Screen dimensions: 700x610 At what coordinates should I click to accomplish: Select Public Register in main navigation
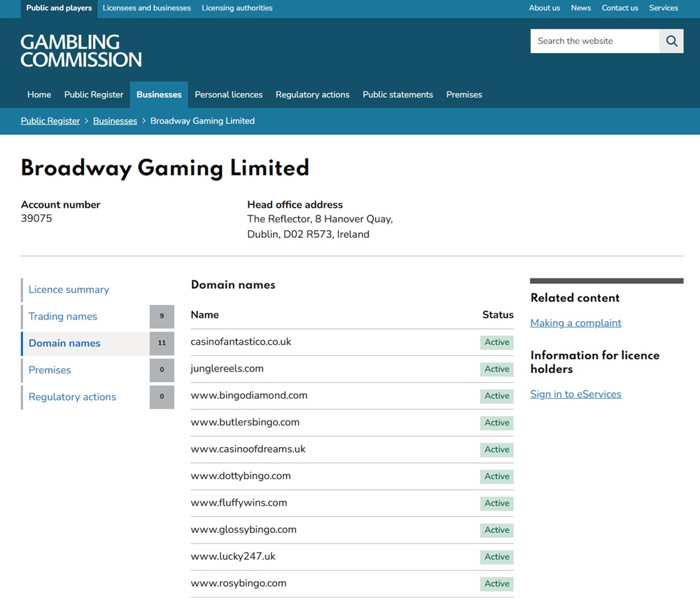tap(94, 94)
